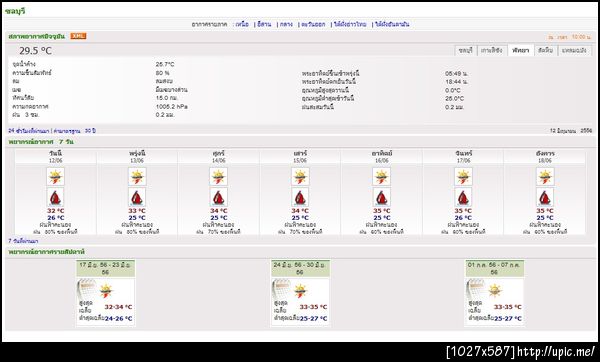The image size is (600, 362).
Task: Switch to the เกาะสีชัง station tab
Action: pyautogui.click(x=492, y=51)
